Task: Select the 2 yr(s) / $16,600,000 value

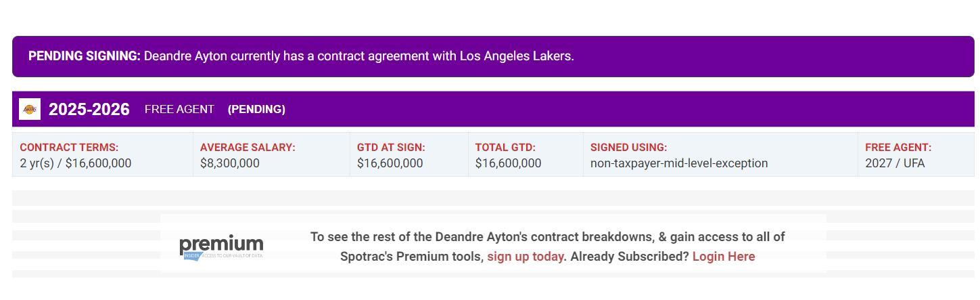Action: click(76, 163)
